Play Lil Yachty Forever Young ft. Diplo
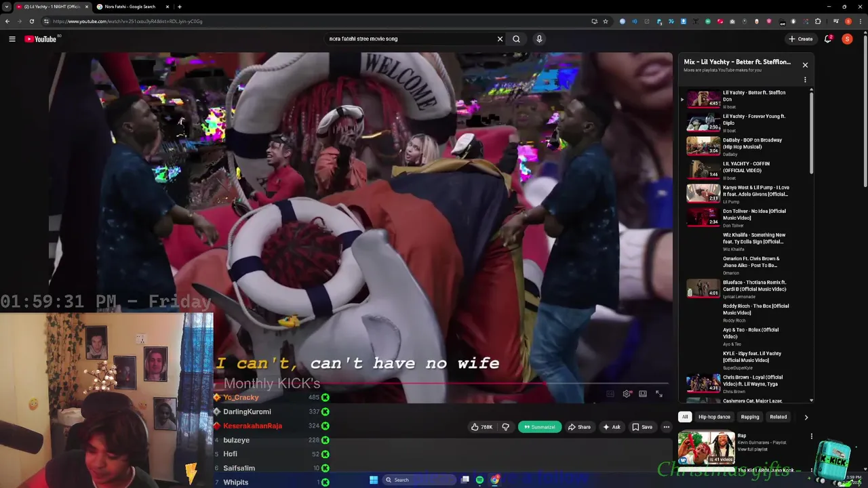868x488 pixels. point(738,123)
